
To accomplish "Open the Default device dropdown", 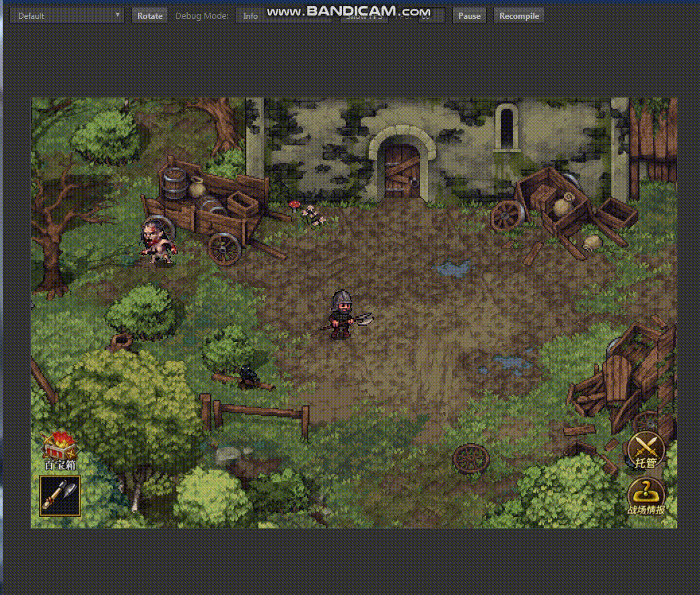I will point(67,15).
